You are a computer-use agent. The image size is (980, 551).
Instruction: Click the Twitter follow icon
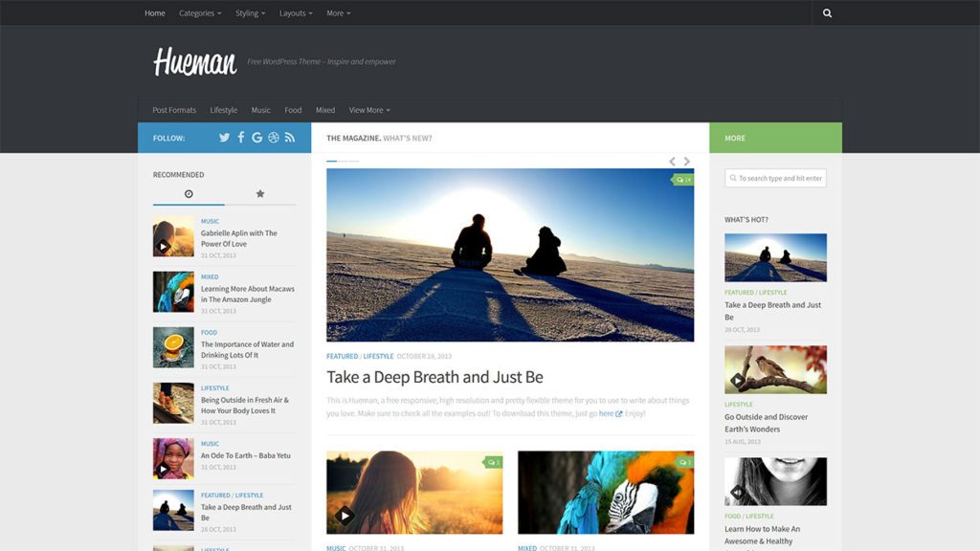(x=224, y=138)
